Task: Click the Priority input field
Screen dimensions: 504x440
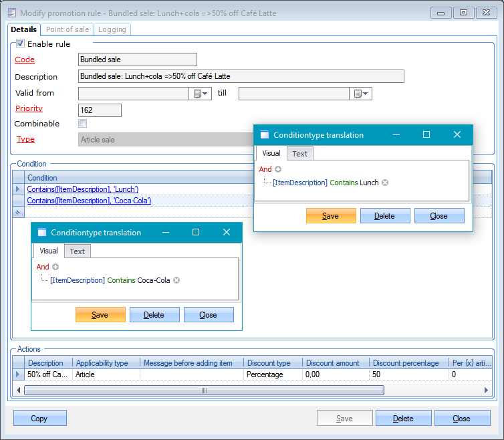Action: pos(100,110)
